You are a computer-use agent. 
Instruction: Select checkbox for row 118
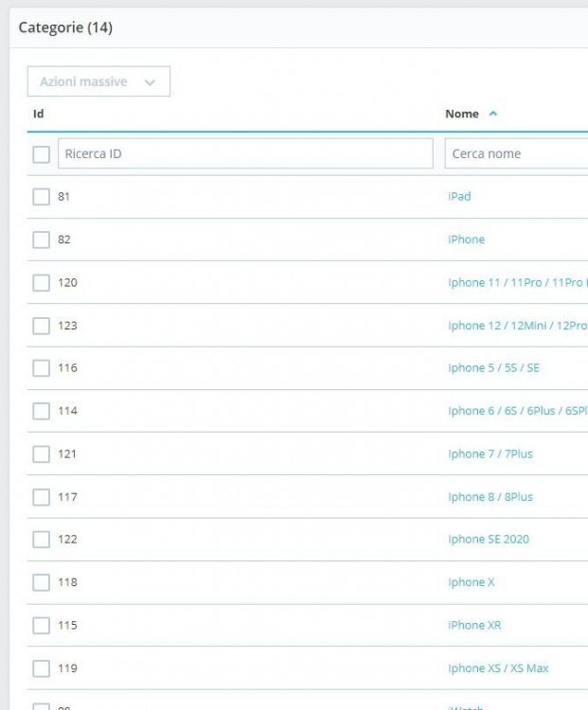pyautogui.click(x=42, y=582)
